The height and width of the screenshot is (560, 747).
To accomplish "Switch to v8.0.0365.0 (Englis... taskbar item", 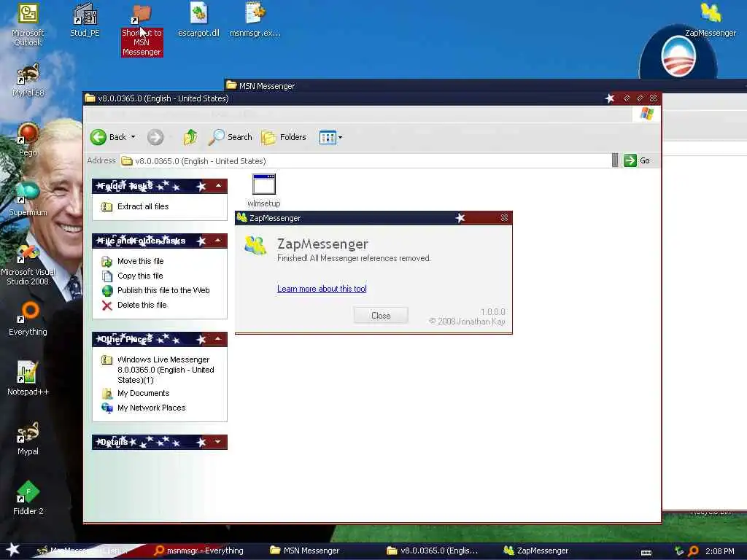I will click(433, 551).
